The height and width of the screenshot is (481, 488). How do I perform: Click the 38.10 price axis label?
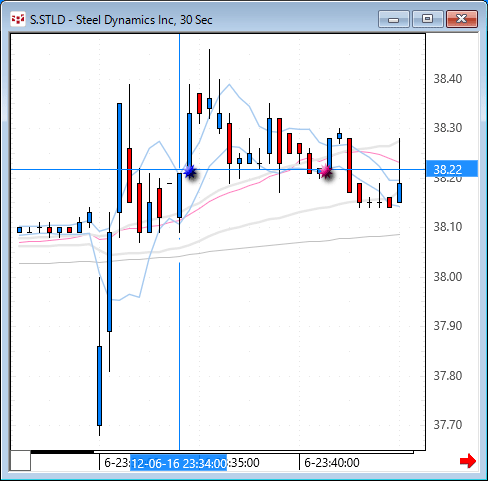pos(448,227)
